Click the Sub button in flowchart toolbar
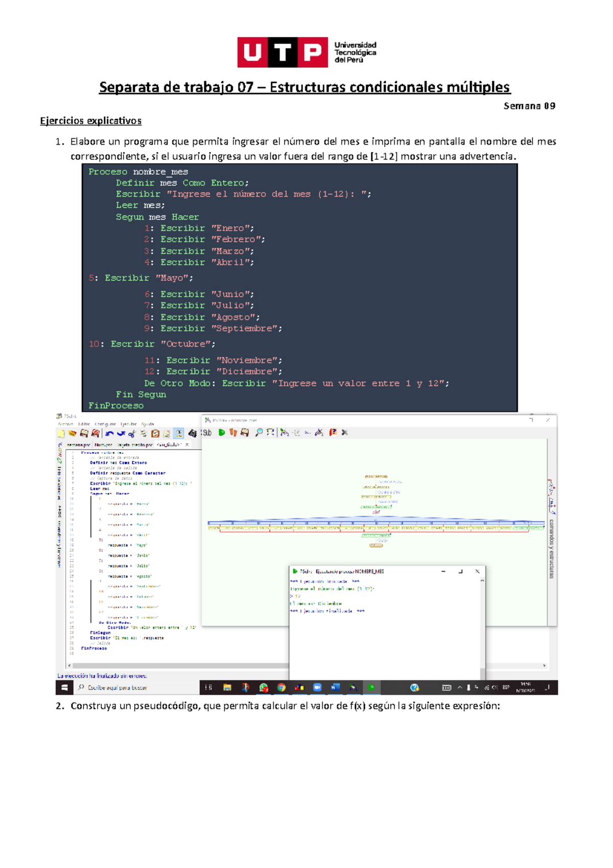Screen dimensions: 613x868 (207, 432)
